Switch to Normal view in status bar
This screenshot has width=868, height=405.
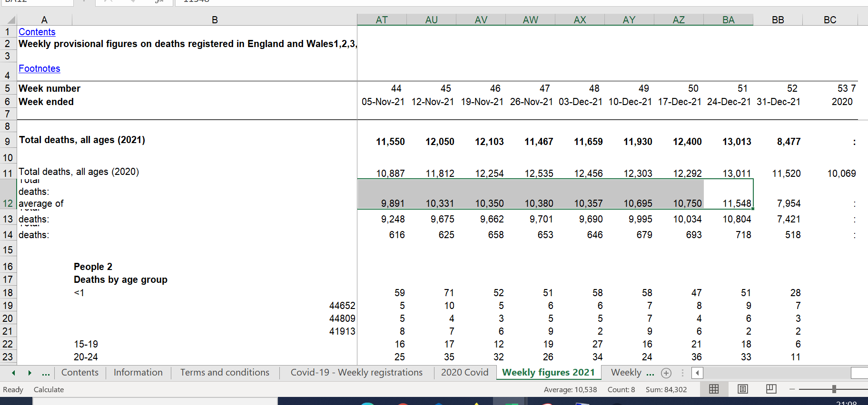point(714,389)
